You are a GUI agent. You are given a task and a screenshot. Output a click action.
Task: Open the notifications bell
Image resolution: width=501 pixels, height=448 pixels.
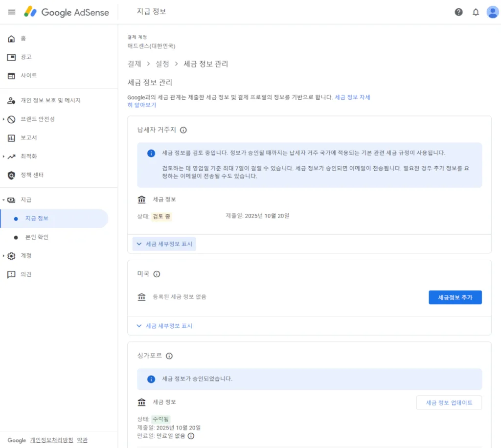[x=476, y=12]
